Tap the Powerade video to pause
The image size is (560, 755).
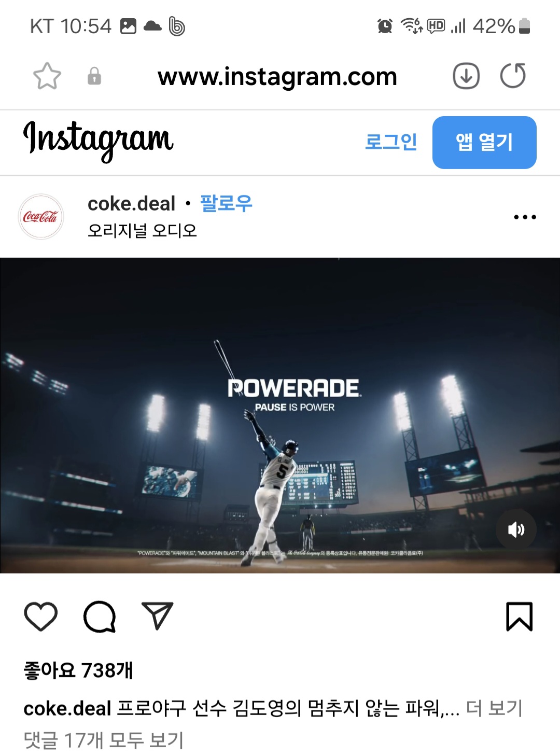(x=280, y=415)
